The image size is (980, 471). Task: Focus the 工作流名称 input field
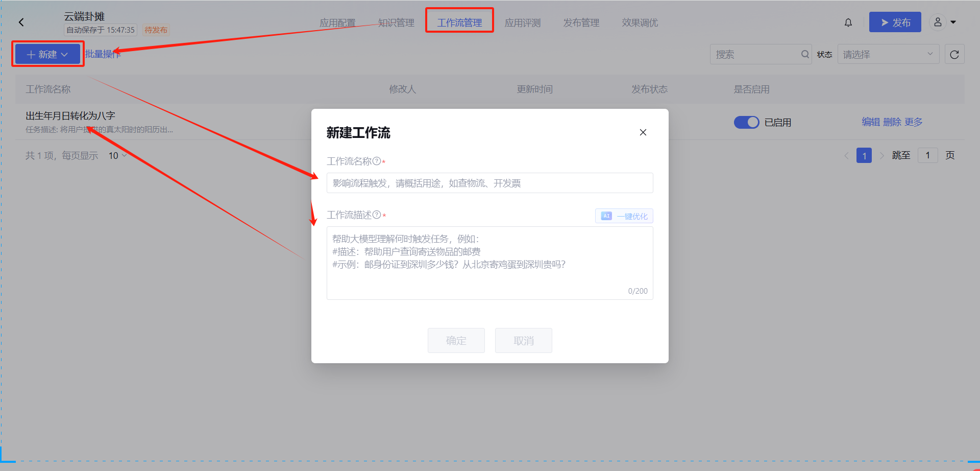(490, 183)
